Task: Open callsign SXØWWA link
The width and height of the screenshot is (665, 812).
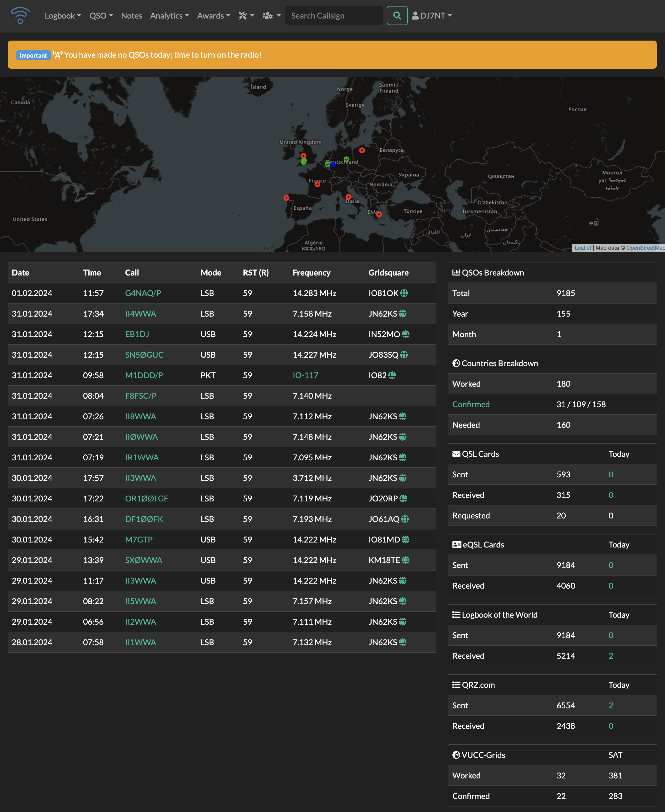Action: coord(144,560)
